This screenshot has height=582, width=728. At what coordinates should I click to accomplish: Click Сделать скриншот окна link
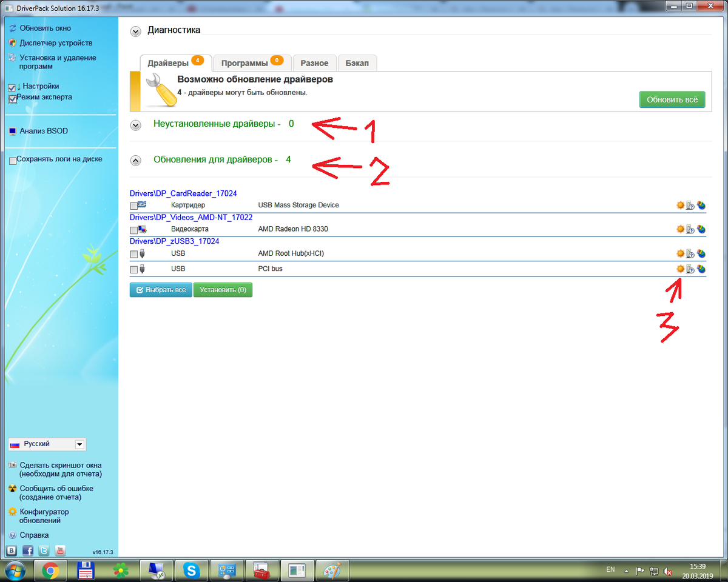coord(61,469)
